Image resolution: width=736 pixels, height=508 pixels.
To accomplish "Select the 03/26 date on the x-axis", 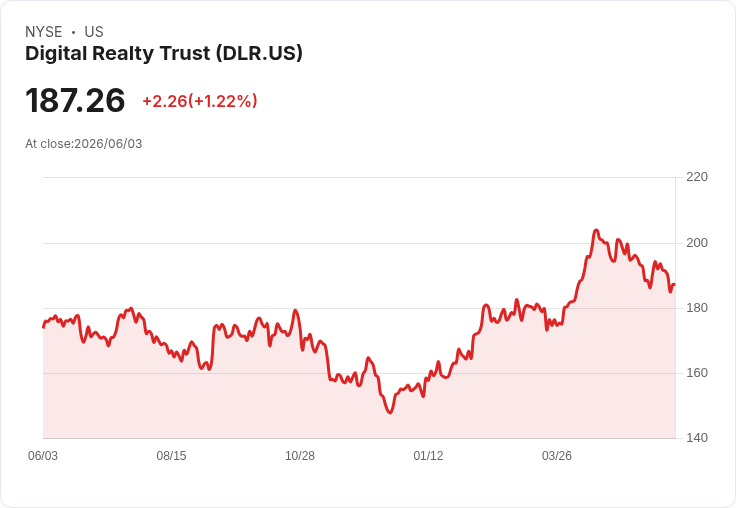I will click(557, 456).
